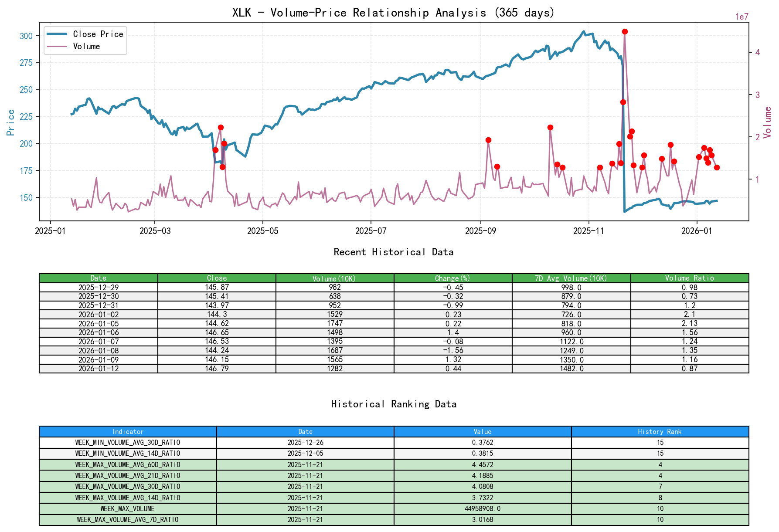
Task: Select the red marker at the November volume spike
Action: 625,31
